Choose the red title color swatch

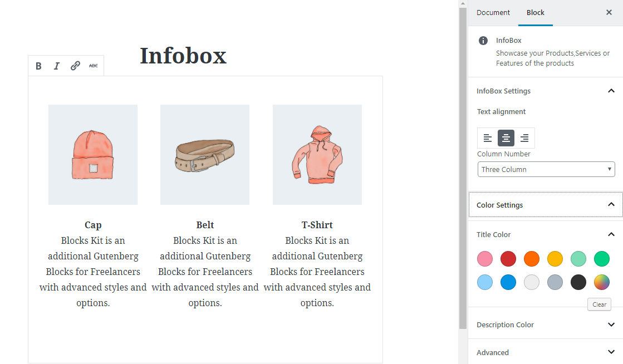click(508, 259)
